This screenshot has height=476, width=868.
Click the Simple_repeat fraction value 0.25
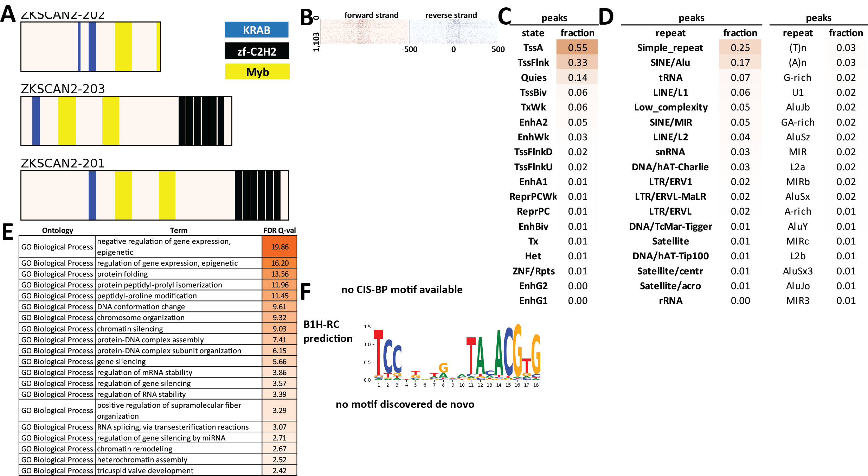(x=740, y=47)
